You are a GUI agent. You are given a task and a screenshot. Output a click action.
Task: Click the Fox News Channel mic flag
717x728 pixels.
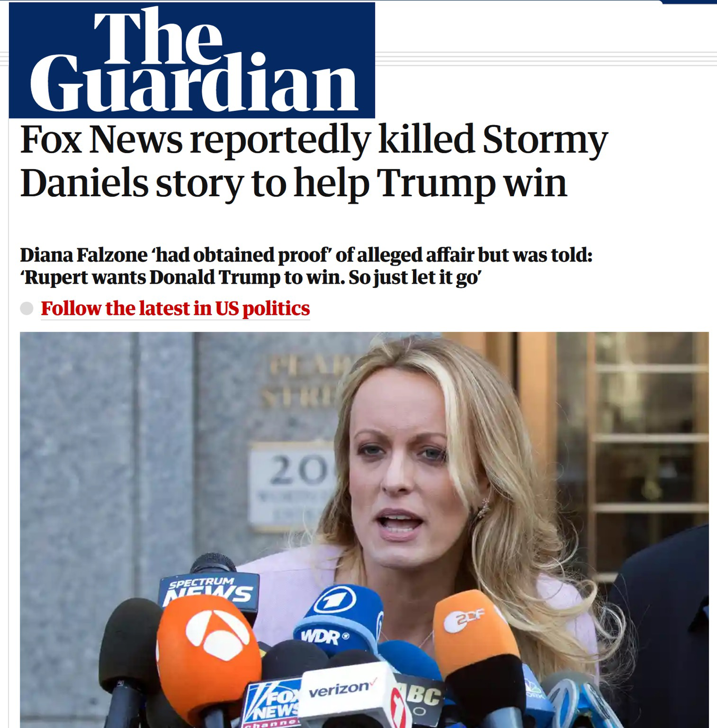point(271,703)
